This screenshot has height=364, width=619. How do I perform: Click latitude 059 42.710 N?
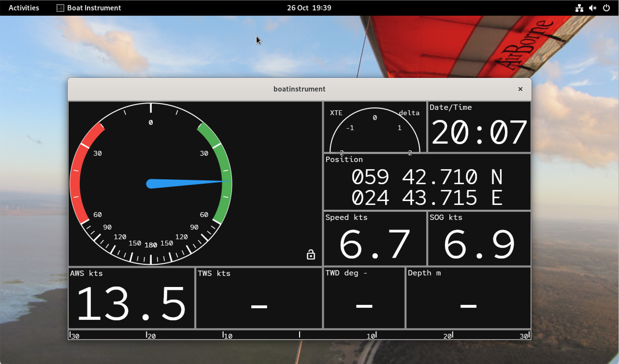427,177
